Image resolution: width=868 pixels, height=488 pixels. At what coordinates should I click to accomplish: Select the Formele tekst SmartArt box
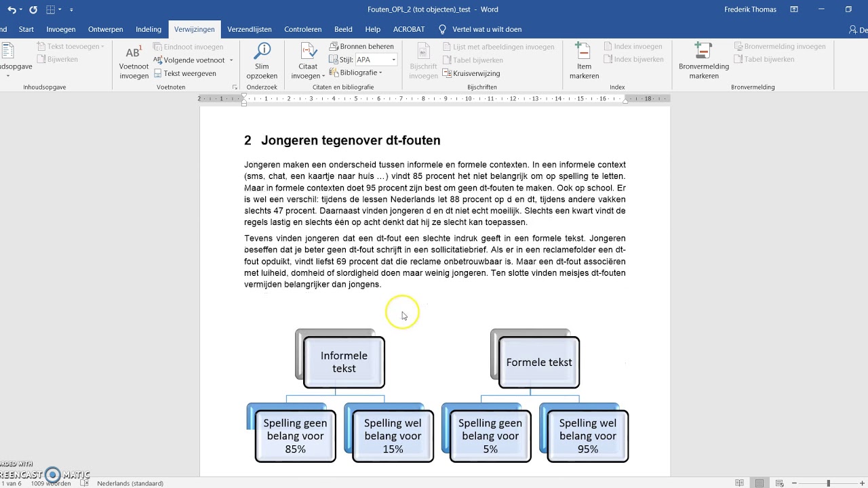click(539, 362)
